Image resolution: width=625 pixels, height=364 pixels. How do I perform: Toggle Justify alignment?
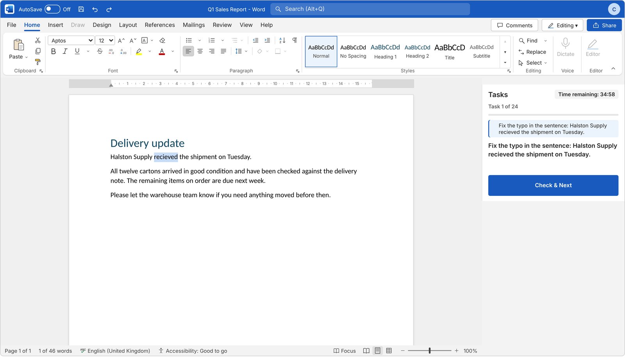tap(223, 51)
